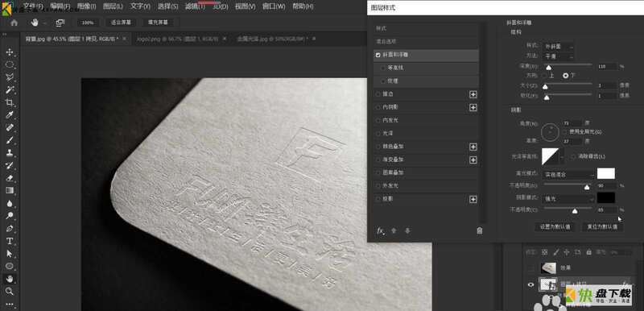Select the Gradient tool
644x311 pixels.
point(10,190)
